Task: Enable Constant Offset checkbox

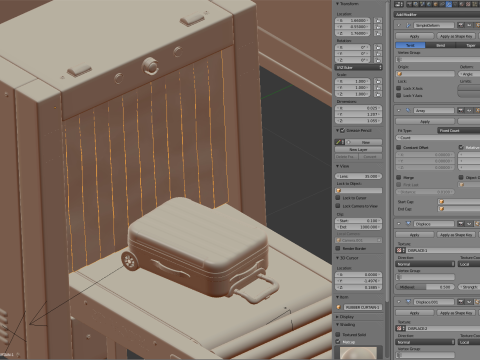Action: [399, 147]
